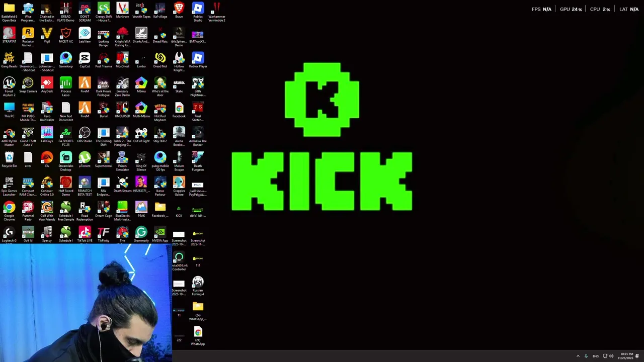The image size is (644, 362).
Task: Select the Recycle Bin
Action: coord(9,160)
